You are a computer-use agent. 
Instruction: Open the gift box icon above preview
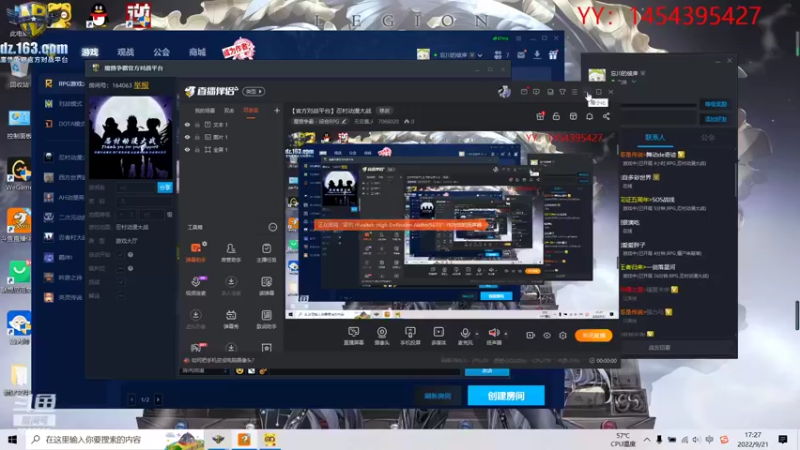pyautogui.click(x=540, y=116)
